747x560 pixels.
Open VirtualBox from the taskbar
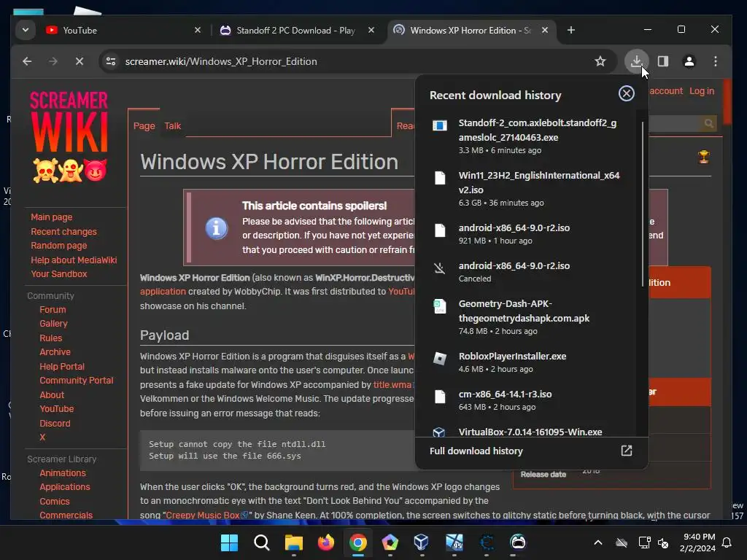(422, 542)
